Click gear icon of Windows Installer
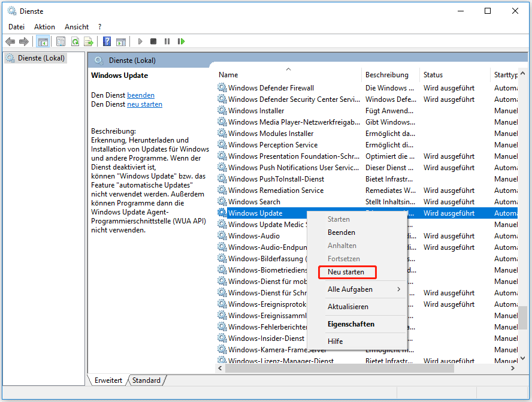This screenshot has height=402, width=532. coord(222,111)
